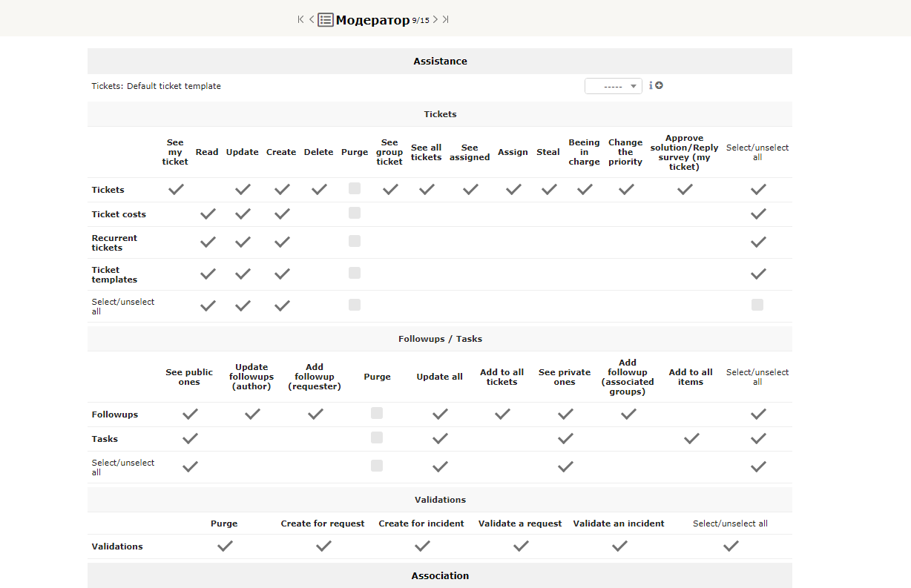Open the profiles list icon beside Модератор

325,19
